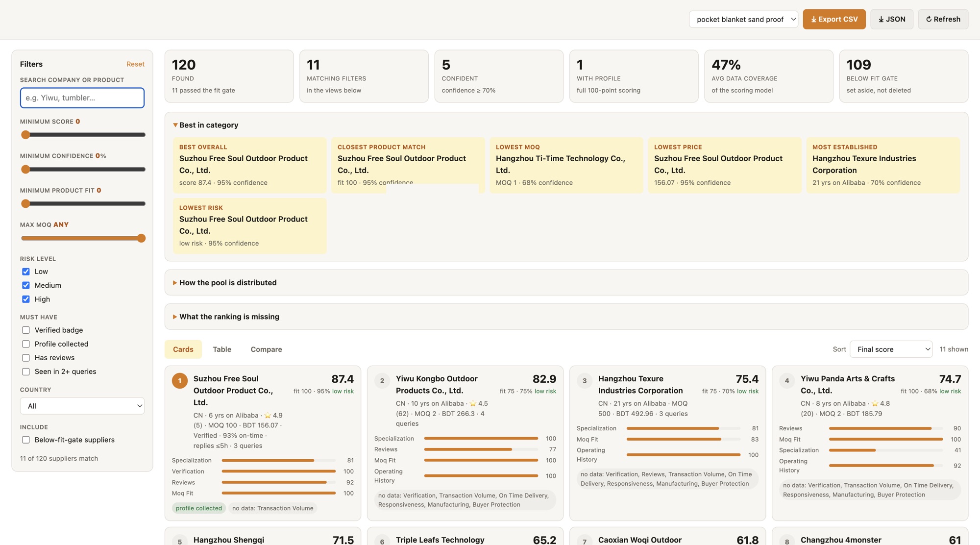Open the Lowest Risk category card
The height and width of the screenshot is (545, 980).
(x=250, y=226)
